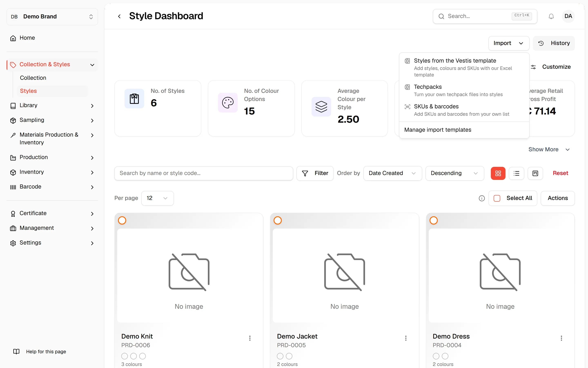This screenshot has height=368, width=588.
Task: Click the Filter button
Action: (315, 173)
